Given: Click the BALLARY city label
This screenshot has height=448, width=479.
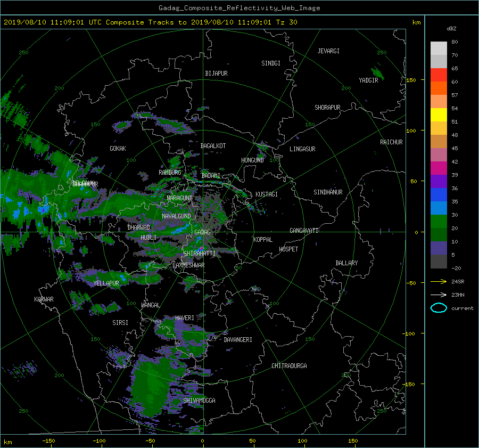Looking at the screenshot, I should coord(346,263).
